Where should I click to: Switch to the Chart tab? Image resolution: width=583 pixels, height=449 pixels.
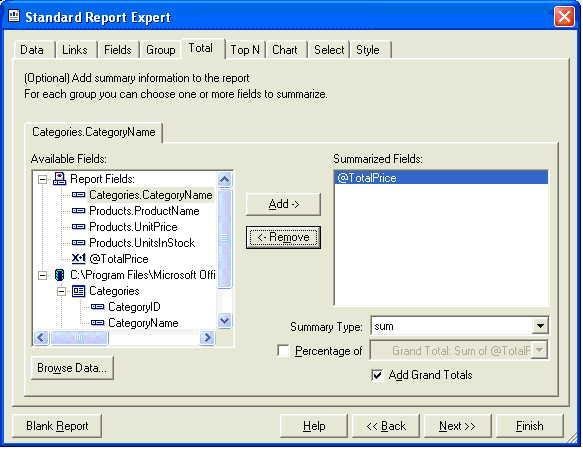(x=284, y=50)
